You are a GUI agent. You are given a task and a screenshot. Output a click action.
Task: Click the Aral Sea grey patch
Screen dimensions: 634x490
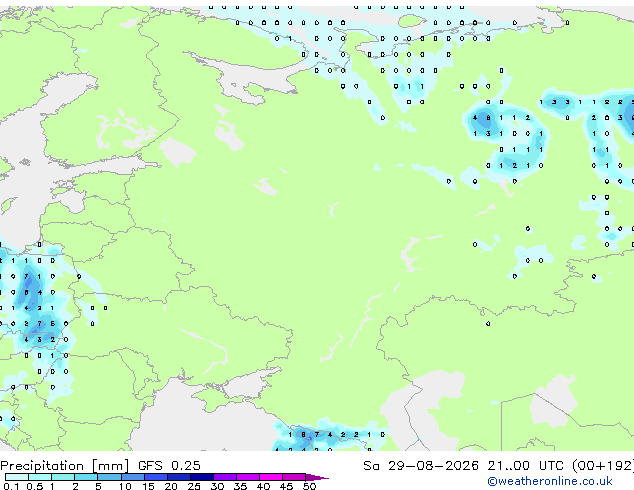(x=554, y=398)
